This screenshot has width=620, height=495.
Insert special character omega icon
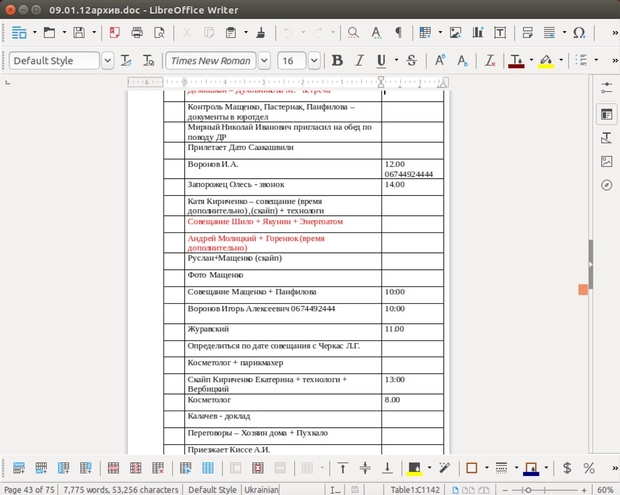[581, 33]
